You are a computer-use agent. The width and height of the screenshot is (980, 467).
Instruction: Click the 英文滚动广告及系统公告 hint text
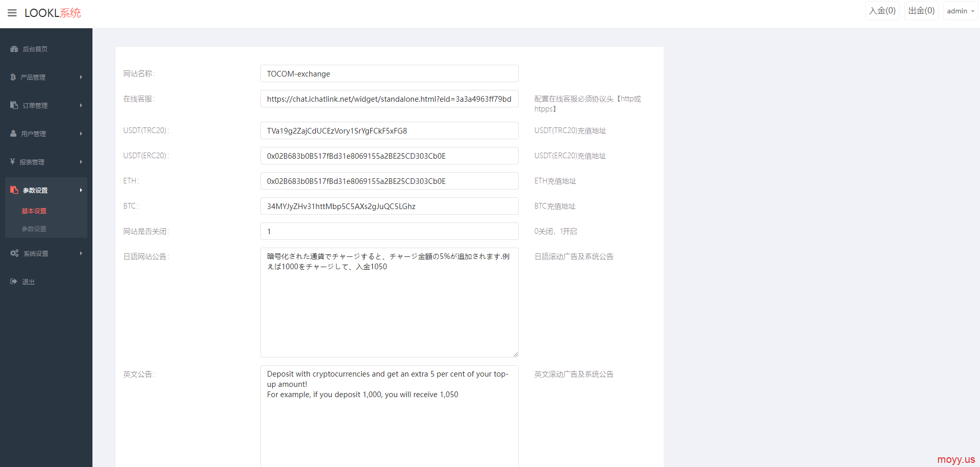click(574, 374)
